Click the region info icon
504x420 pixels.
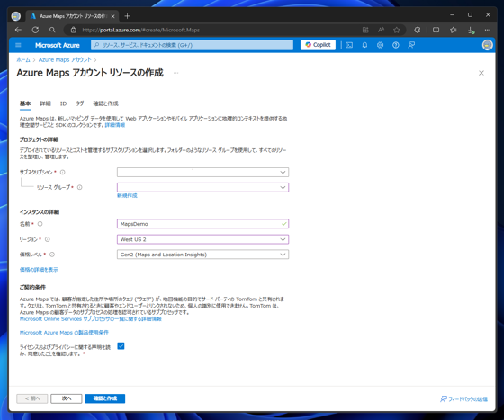pyautogui.click(x=47, y=239)
